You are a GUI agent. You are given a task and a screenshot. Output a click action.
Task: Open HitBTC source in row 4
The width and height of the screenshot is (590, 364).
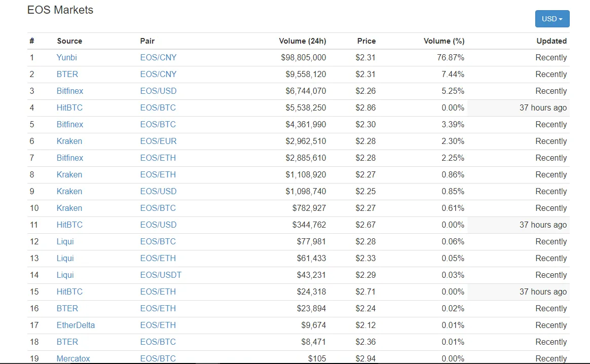[69, 107]
